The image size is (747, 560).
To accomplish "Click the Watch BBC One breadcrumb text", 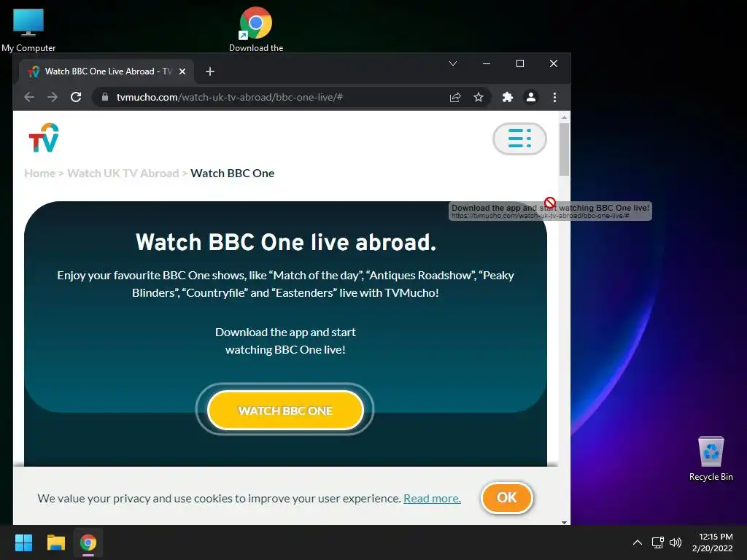I will (233, 174).
